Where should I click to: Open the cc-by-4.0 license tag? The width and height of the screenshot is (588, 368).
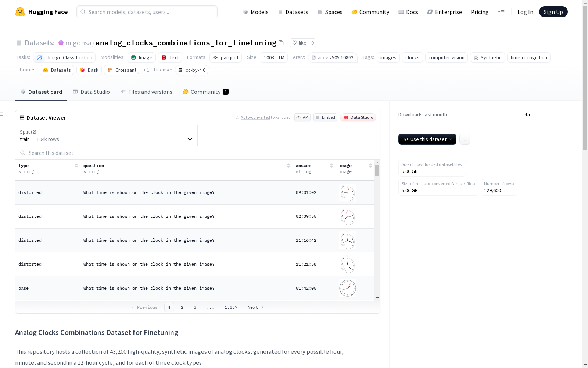coord(192,70)
